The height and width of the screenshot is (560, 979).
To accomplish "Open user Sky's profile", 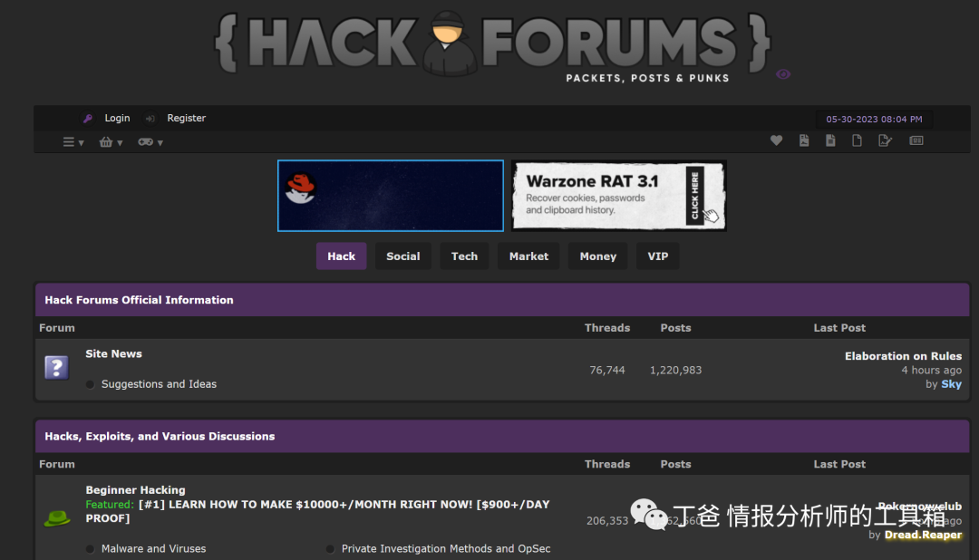I will coord(951,384).
